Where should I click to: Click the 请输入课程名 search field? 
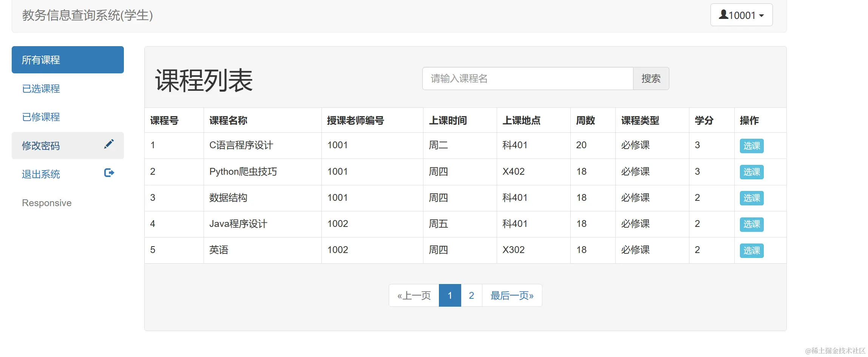point(527,79)
